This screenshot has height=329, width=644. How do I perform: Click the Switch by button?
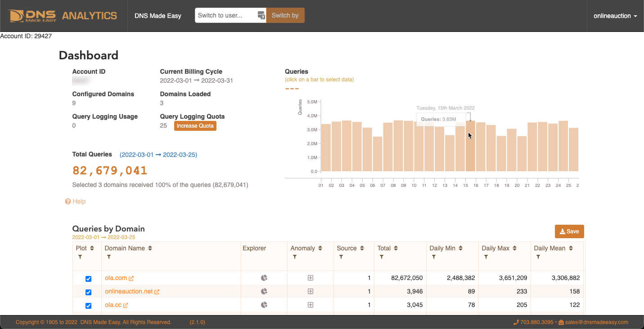(x=285, y=15)
